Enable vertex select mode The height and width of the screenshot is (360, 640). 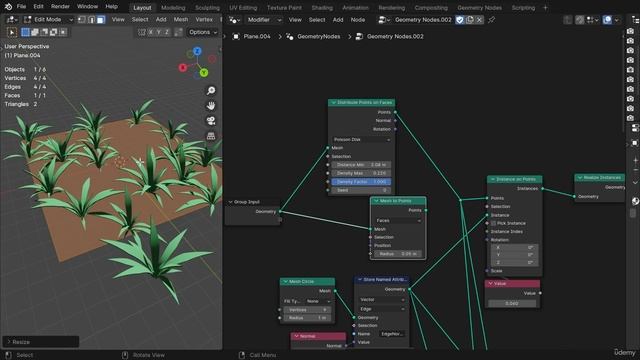(x=82, y=20)
